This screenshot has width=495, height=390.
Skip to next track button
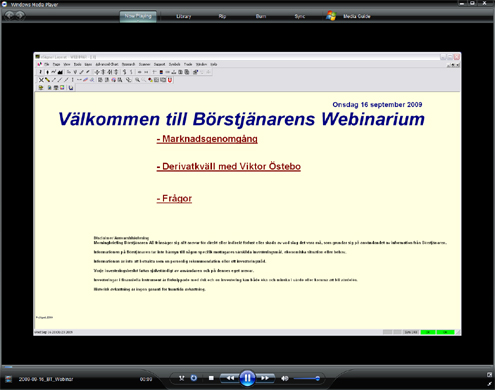coord(265,378)
